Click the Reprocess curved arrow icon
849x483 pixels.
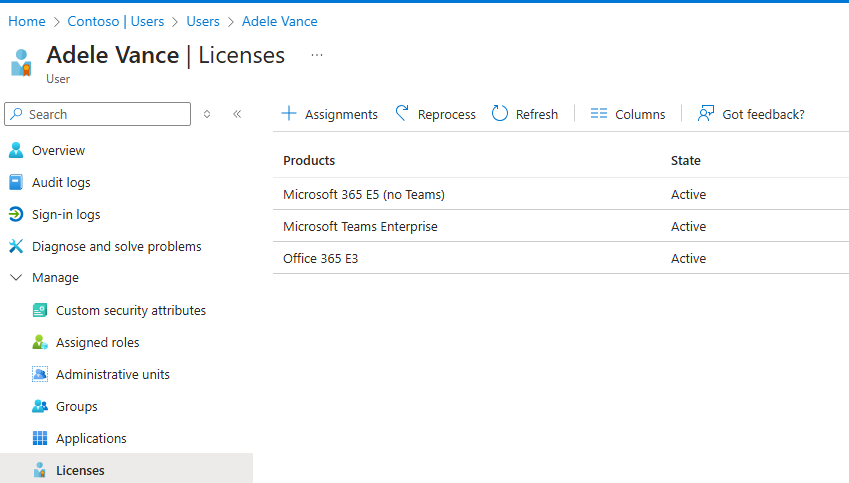point(402,113)
